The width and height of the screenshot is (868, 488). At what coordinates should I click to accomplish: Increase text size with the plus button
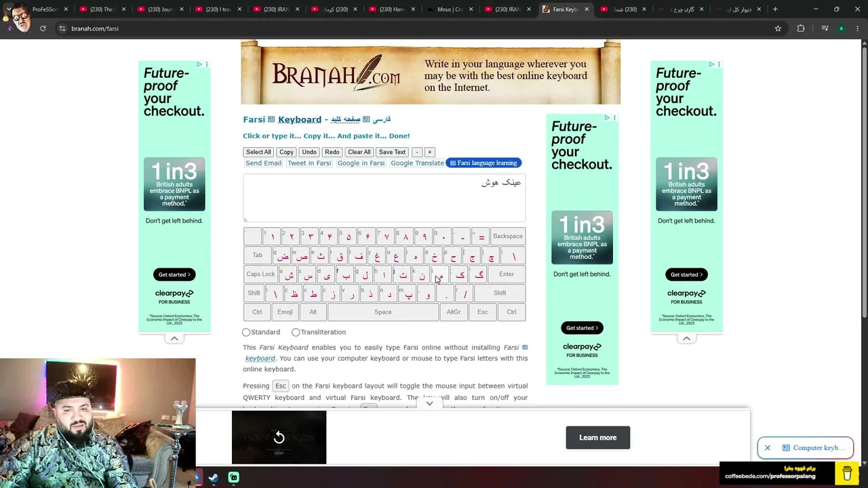click(x=429, y=152)
